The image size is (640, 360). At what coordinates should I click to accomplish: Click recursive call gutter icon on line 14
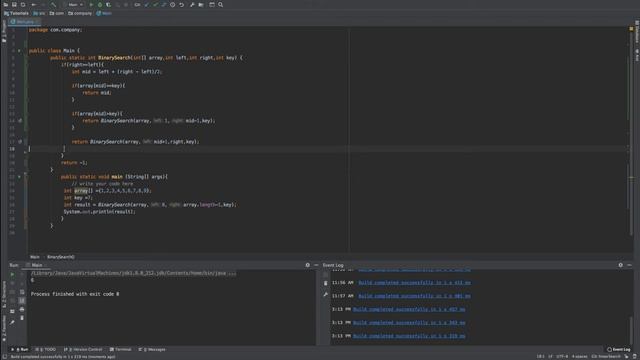tap(20, 121)
